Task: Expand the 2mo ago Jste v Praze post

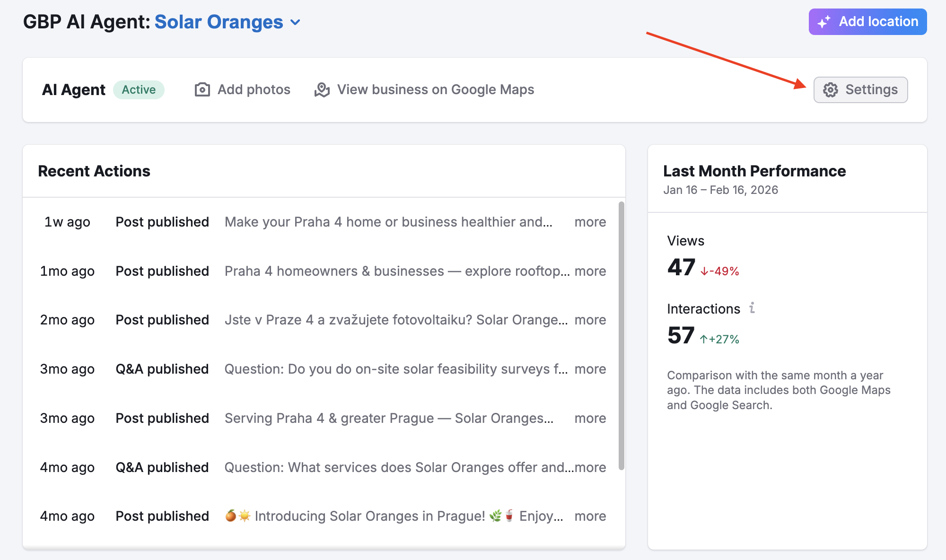Action: coord(590,320)
